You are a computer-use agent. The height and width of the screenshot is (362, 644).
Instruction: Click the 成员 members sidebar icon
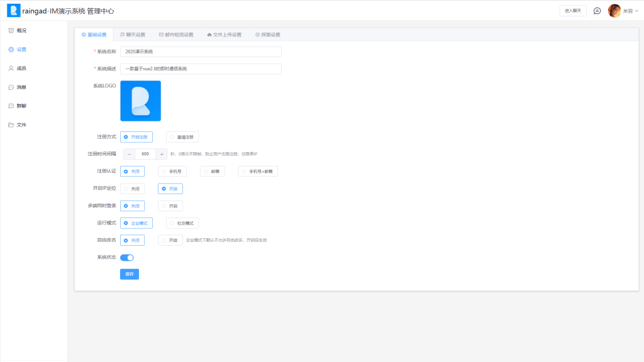click(11, 68)
